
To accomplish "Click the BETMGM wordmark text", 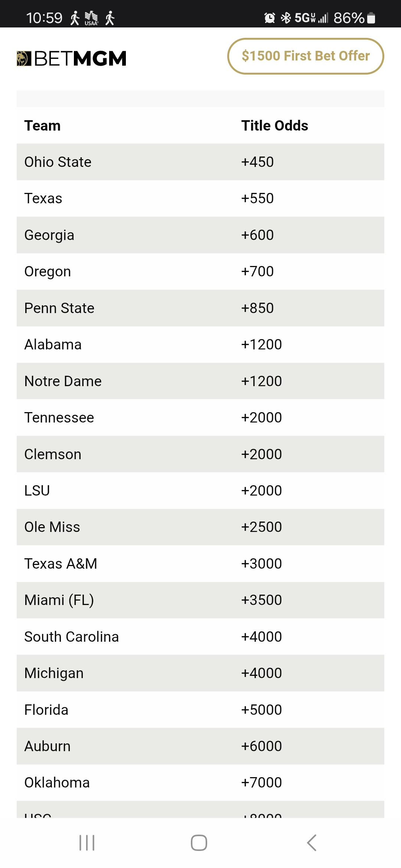I will 80,59.
